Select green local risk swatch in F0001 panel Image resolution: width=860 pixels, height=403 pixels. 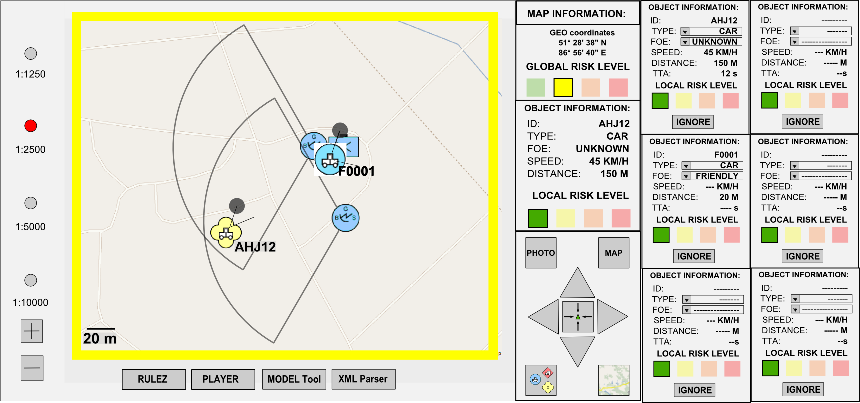click(x=660, y=235)
